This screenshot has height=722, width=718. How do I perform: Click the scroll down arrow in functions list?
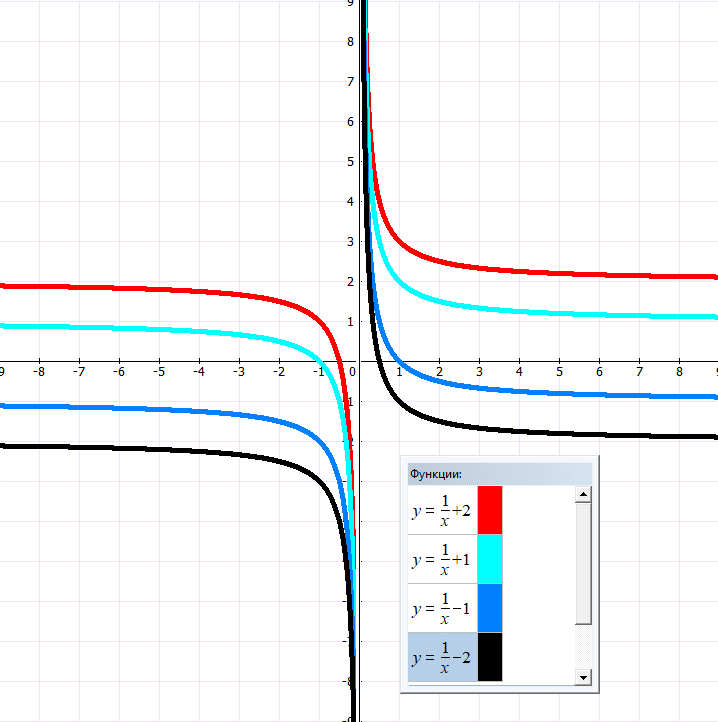click(583, 678)
